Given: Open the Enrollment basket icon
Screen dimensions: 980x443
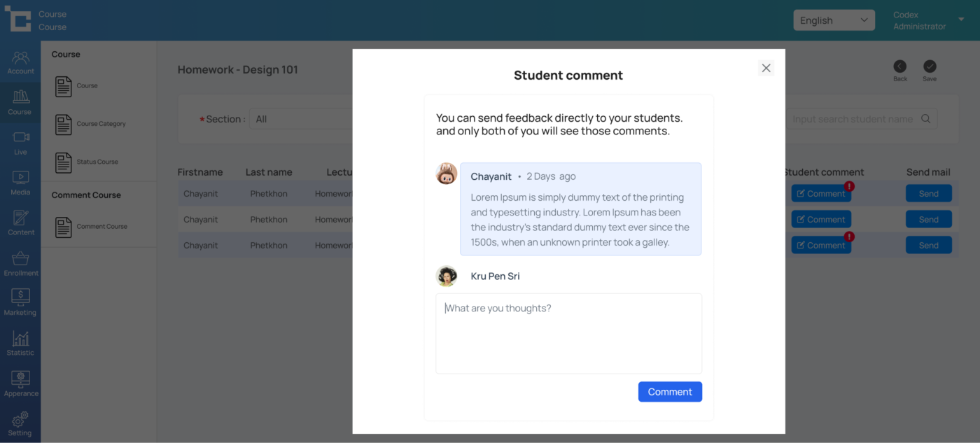Looking at the screenshot, I should 20,263.
